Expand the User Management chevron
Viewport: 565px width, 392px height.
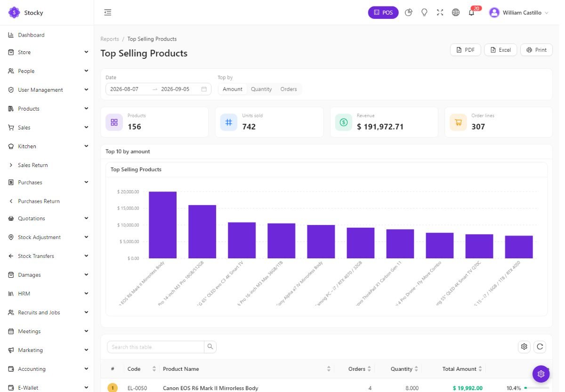[86, 90]
